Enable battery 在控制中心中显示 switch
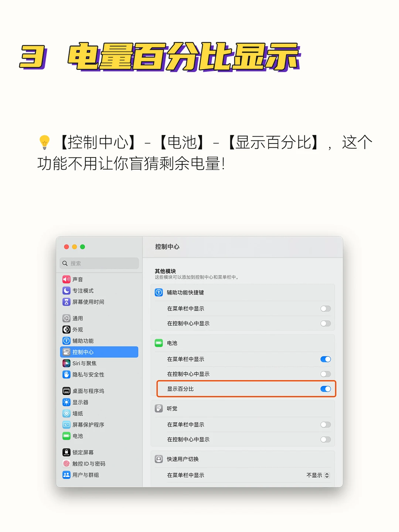Viewport: 399px width, 532px height. click(325, 374)
